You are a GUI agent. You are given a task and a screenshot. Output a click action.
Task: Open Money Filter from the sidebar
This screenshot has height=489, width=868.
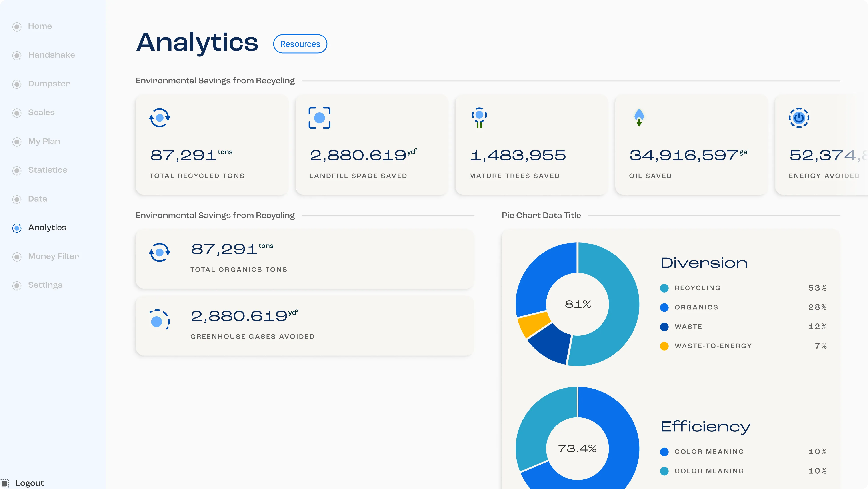click(x=53, y=257)
